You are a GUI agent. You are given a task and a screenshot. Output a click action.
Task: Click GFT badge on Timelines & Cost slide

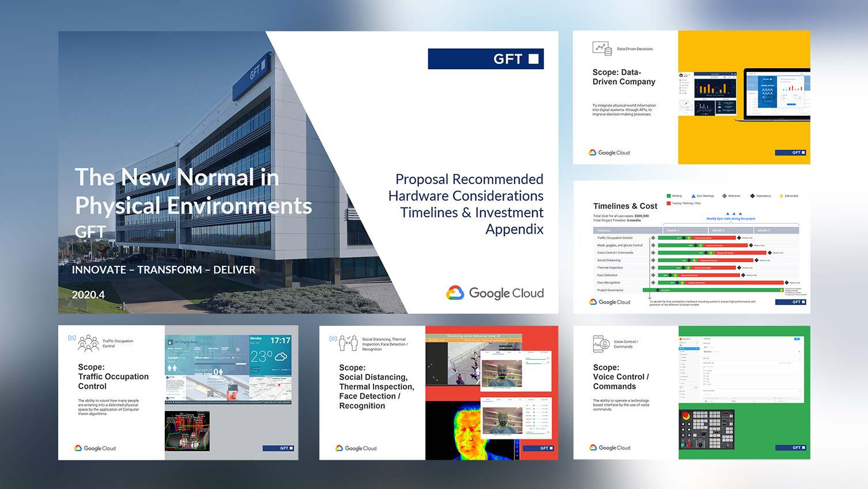click(x=790, y=302)
